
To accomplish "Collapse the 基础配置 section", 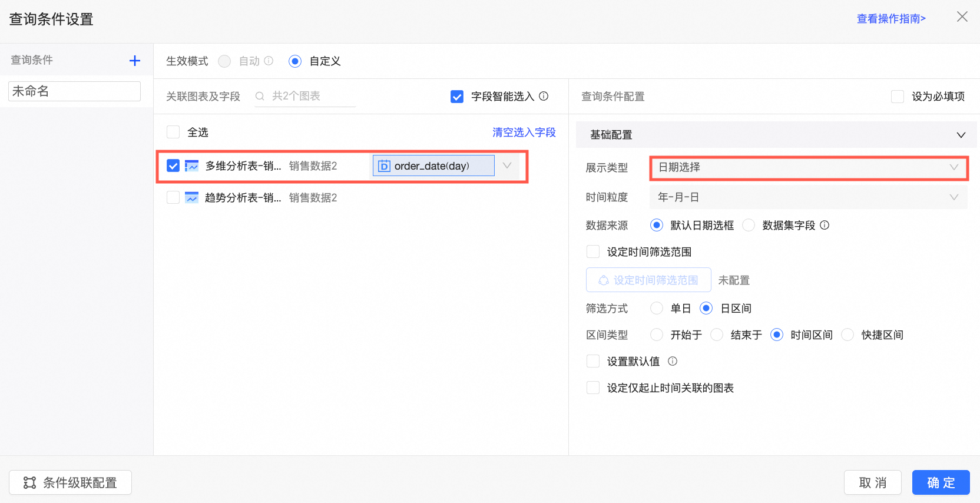I will pyautogui.click(x=961, y=135).
